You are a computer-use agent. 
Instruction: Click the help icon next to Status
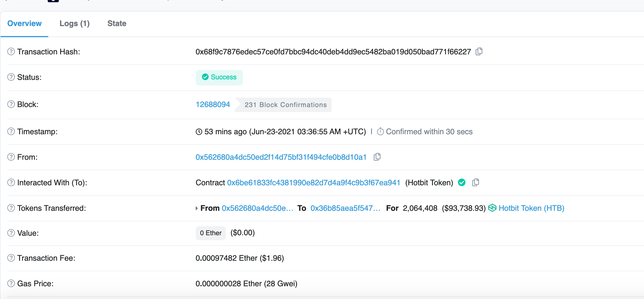pyautogui.click(x=11, y=77)
